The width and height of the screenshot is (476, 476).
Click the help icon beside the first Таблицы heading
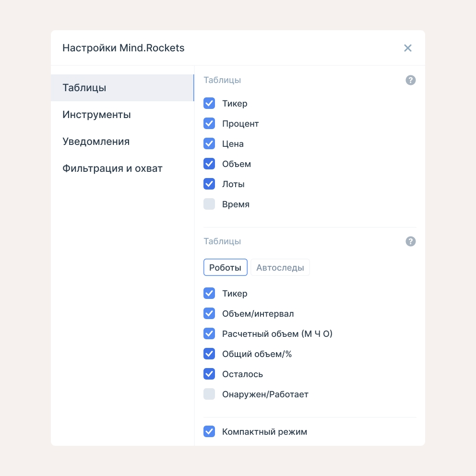[x=410, y=80]
